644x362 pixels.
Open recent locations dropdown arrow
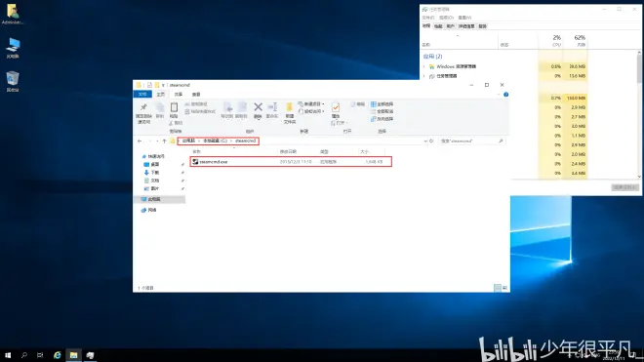click(157, 141)
